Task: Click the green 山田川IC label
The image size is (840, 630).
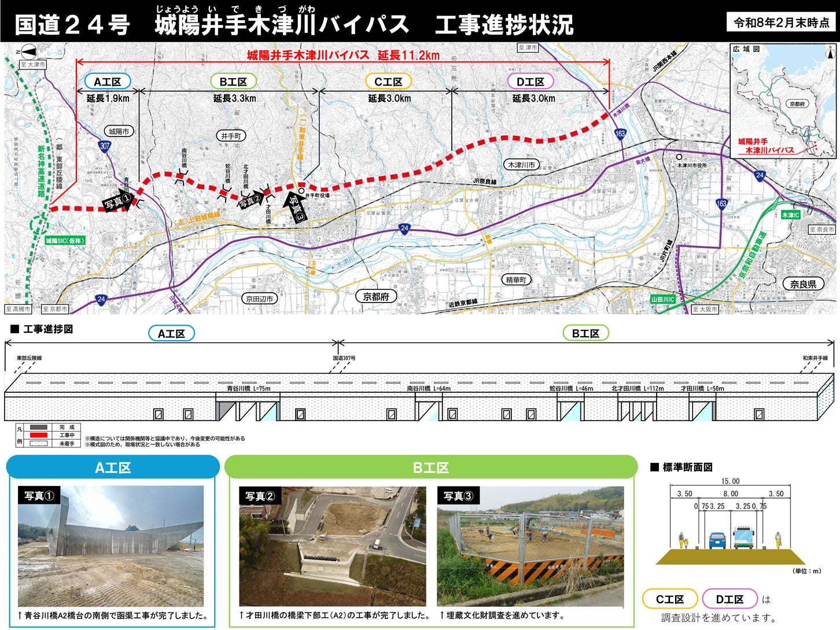Action: click(x=662, y=299)
